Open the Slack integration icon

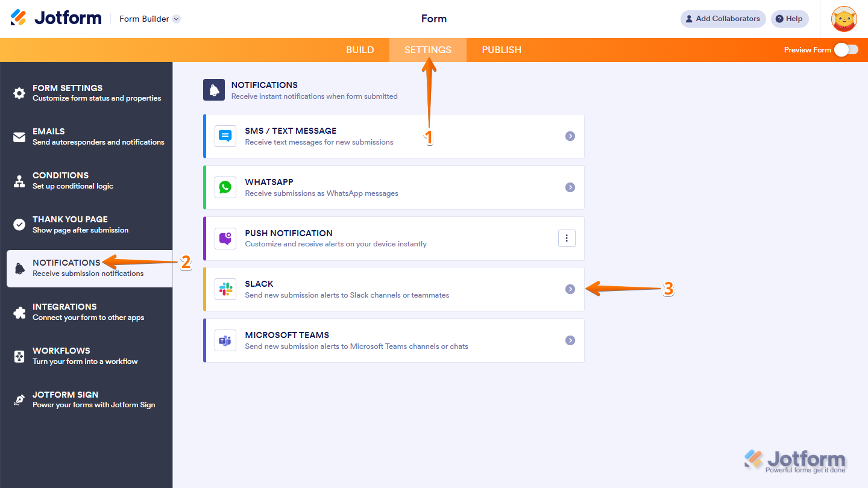[225, 289]
